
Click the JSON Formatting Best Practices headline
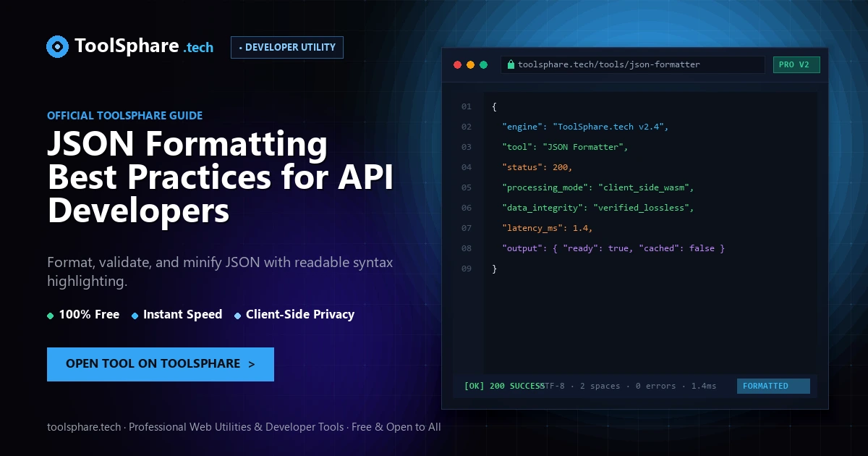221,177
